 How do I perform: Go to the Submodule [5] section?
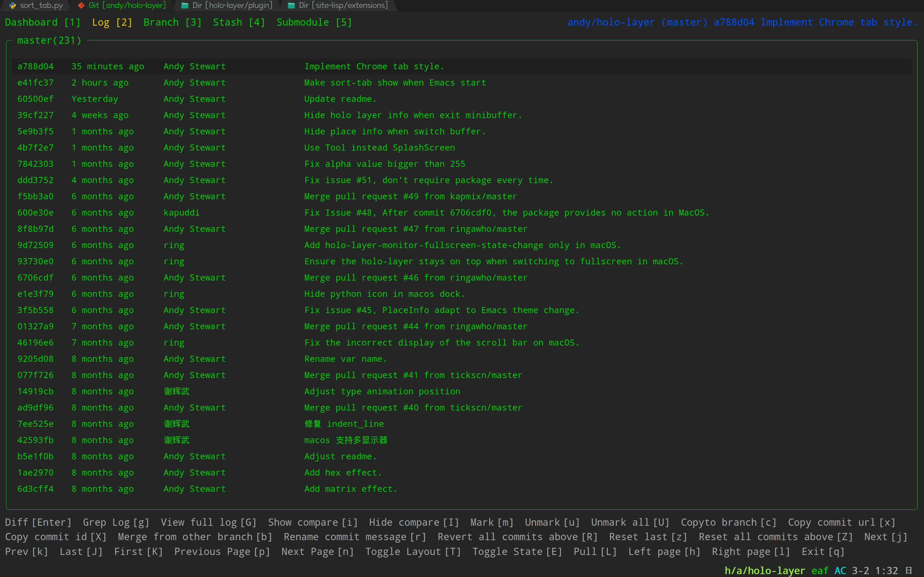[x=314, y=22]
